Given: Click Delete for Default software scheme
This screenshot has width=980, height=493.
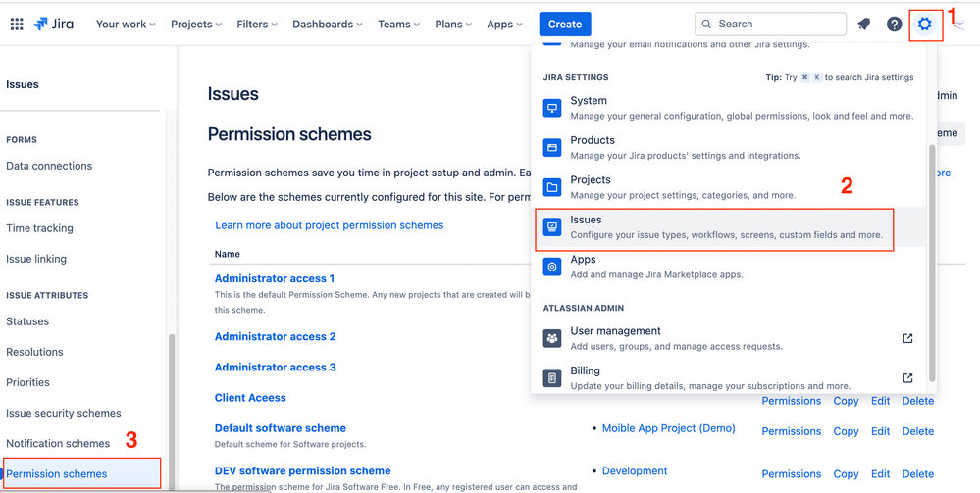Looking at the screenshot, I should coord(917,431).
